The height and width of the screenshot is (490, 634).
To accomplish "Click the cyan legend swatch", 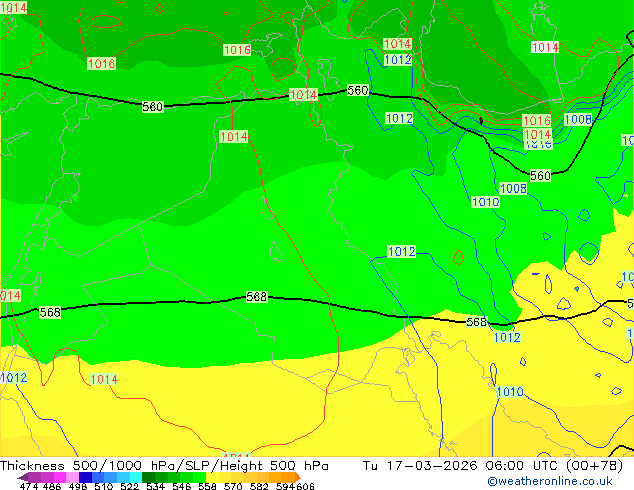I will tap(136, 477).
